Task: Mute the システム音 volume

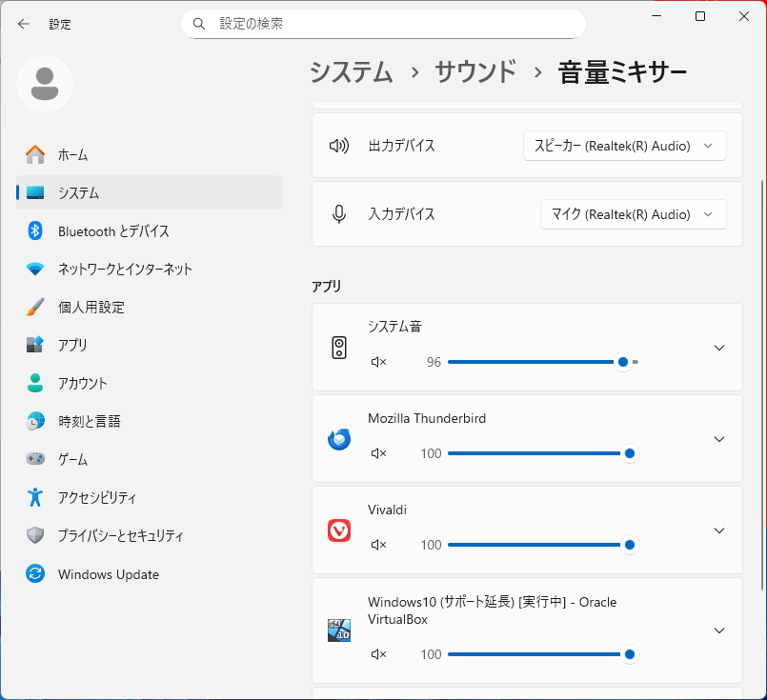Action: tap(378, 362)
